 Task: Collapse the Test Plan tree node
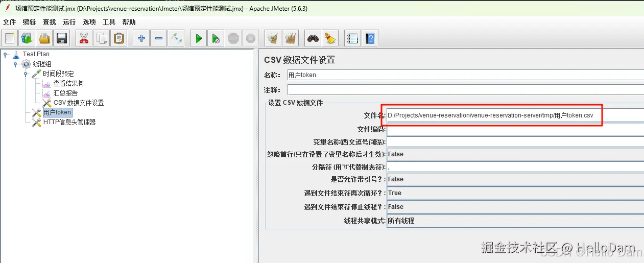(6, 54)
